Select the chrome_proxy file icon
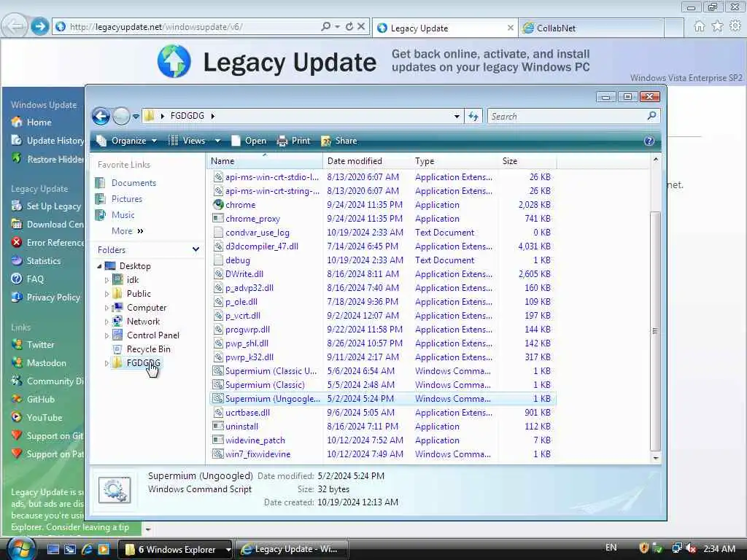The width and height of the screenshot is (747, 560). pyautogui.click(x=217, y=219)
